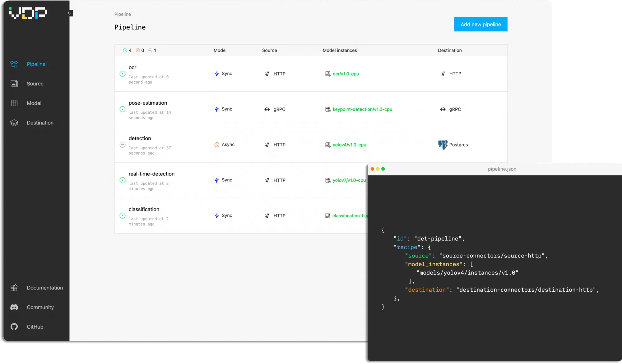Click the Async clock icon in detection row
622x364 pixels.
(217, 145)
